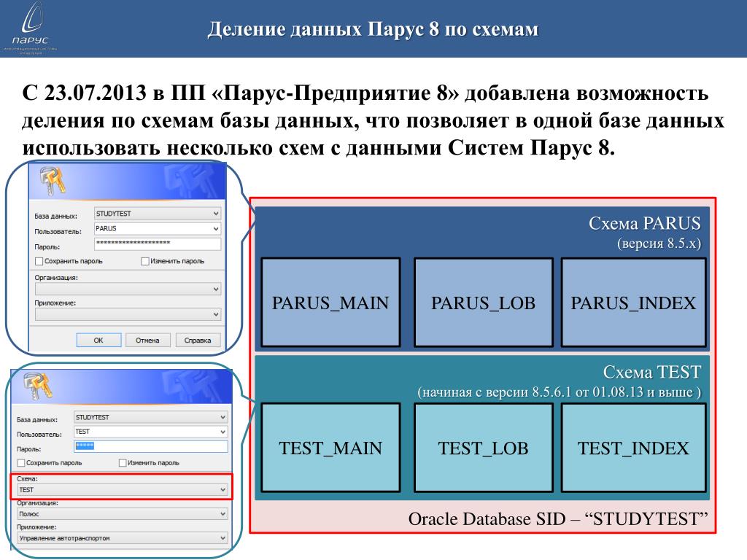The height and width of the screenshot is (560, 747).
Task: Click the keys icon in the TEST login dialog
Action: 38,386
